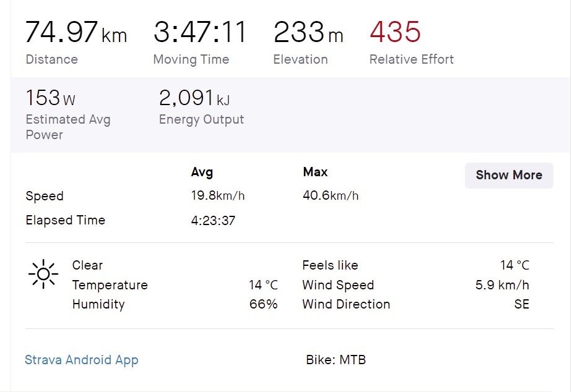The height and width of the screenshot is (392, 572).
Task: Click the sunny clear weather icon
Action: pyautogui.click(x=43, y=274)
